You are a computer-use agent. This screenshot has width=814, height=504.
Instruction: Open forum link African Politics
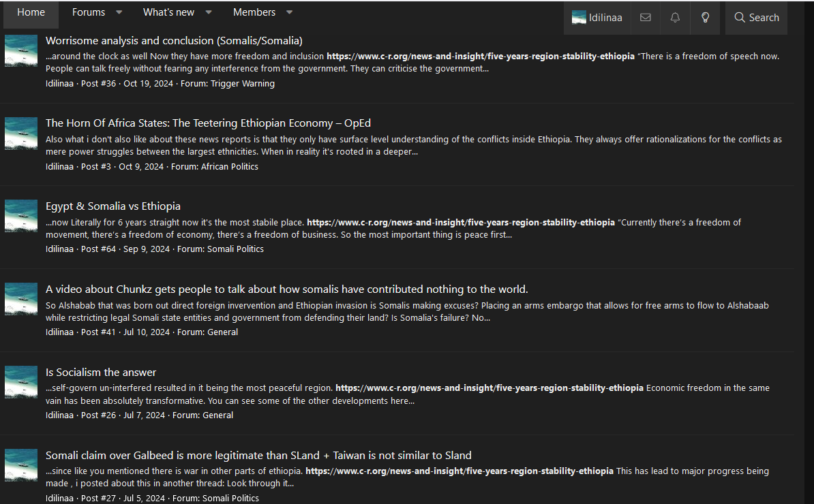pyautogui.click(x=230, y=166)
